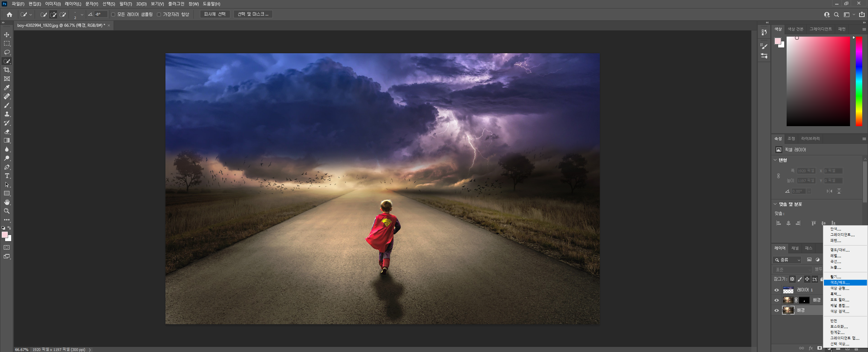
Task: Open the Brush Settings panel icon
Action: (764, 46)
